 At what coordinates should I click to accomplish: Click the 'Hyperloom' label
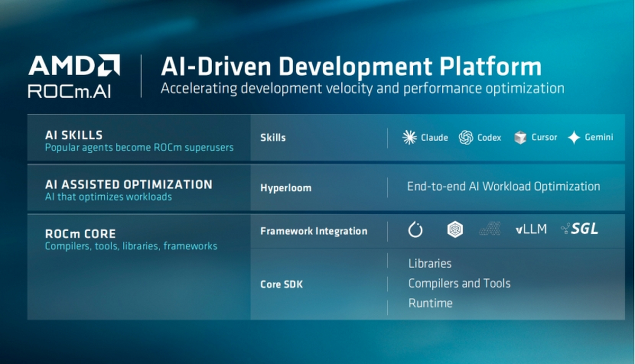286,188
